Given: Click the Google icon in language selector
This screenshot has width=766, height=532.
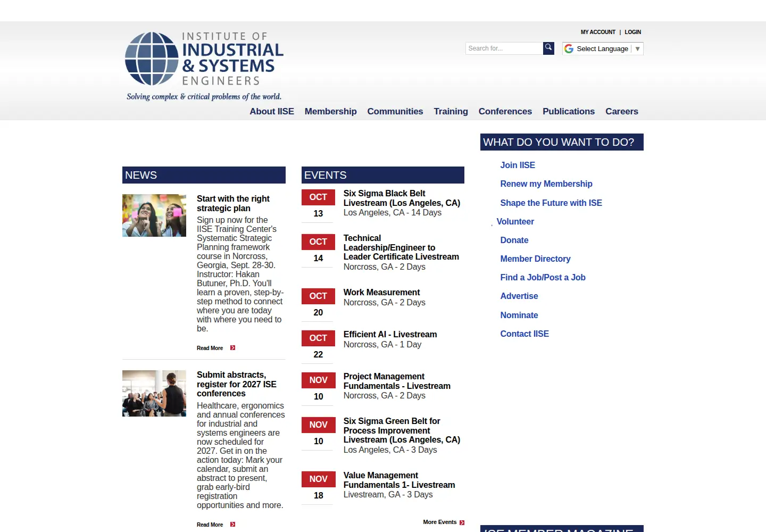Looking at the screenshot, I should (569, 48).
